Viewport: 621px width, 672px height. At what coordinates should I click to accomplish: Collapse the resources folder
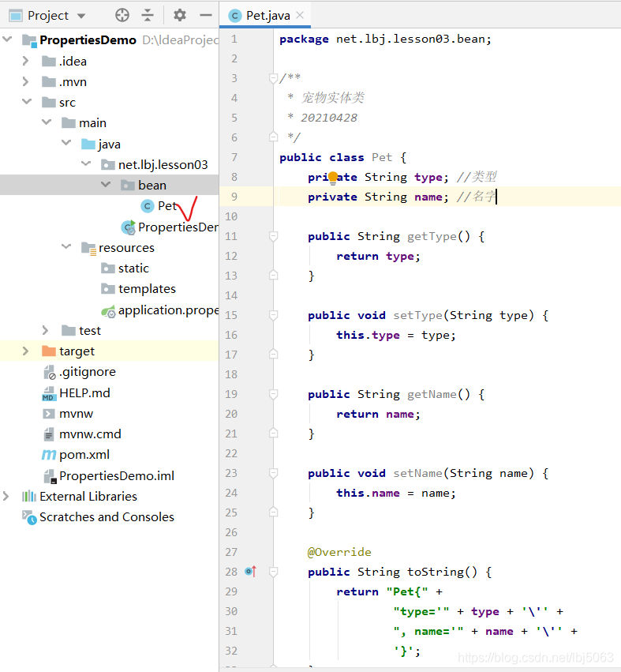tap(66, 246)
